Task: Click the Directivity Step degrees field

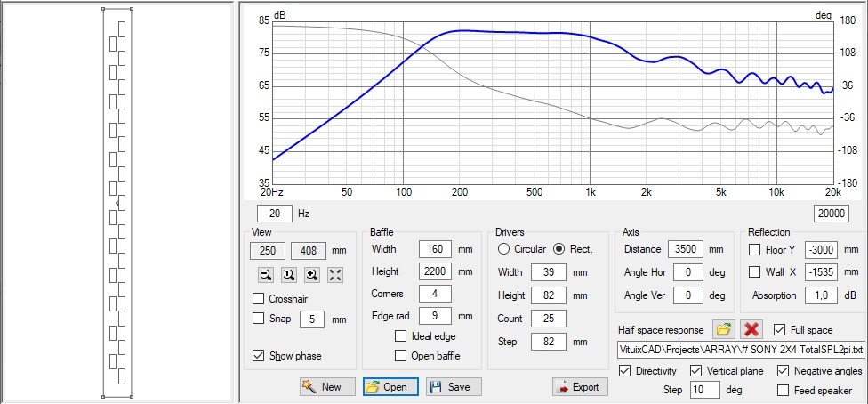Action: tap(704, 390)
